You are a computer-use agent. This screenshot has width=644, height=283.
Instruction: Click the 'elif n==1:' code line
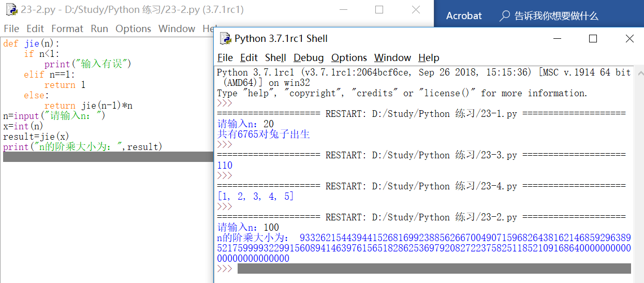pos(49,75)
